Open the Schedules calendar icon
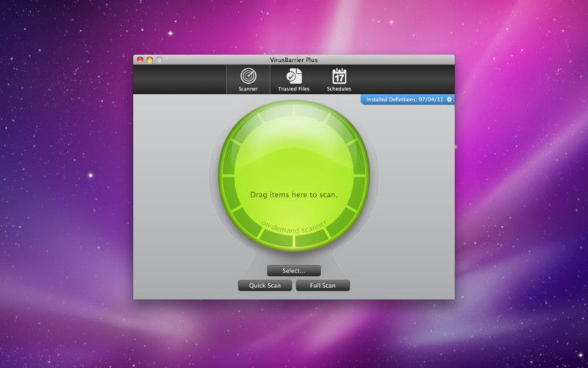The height and width of the screenshot is (368, 588). click(x=339, y=76)
